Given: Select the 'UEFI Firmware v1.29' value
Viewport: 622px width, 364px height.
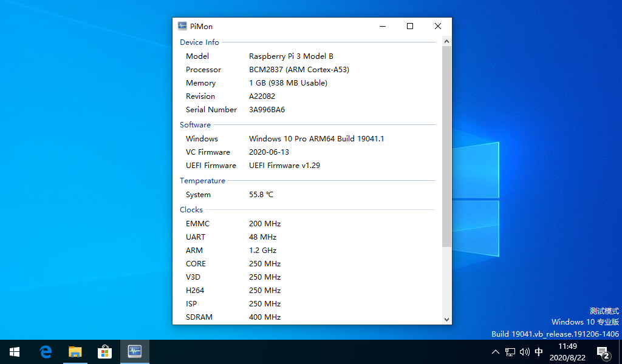Looking at the screenshot, I should tap(284, 166).
